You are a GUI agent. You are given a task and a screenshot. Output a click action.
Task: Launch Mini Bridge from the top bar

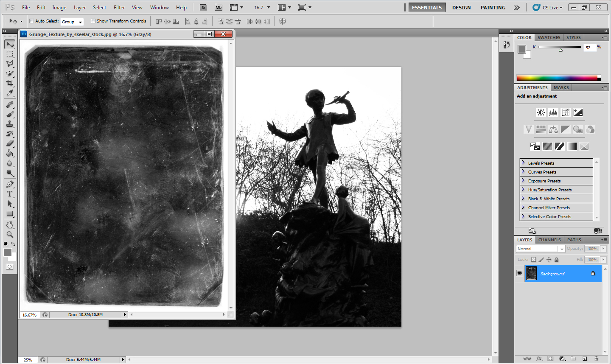pos(218,8)
